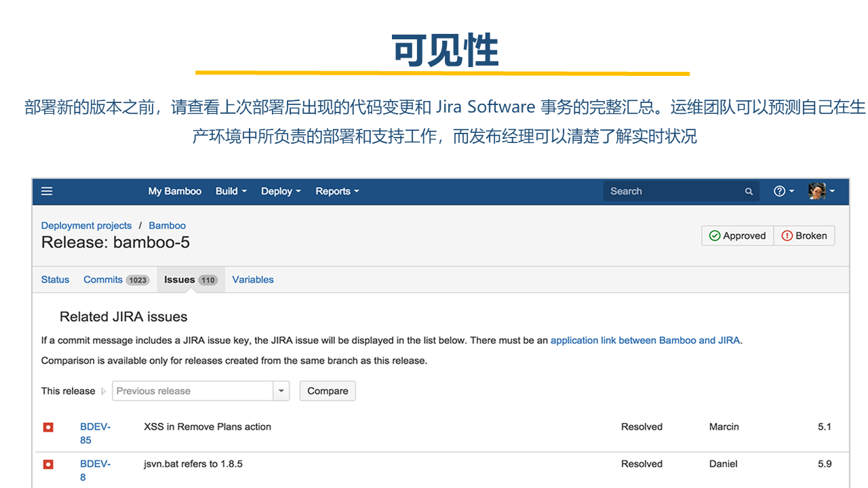Click the 'Related JIRA issues' heading
This screenshot has width=868, height=488.
coord(123,317)
